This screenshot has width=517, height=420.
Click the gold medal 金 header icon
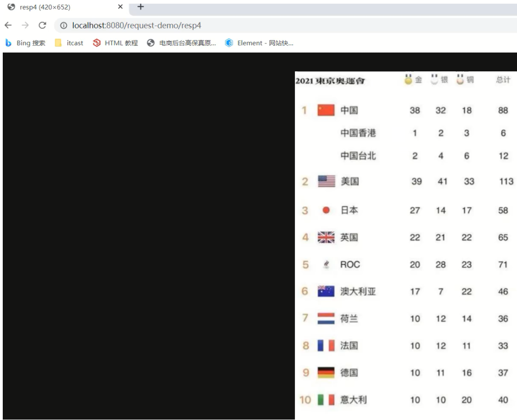click(x=408, y=80)
